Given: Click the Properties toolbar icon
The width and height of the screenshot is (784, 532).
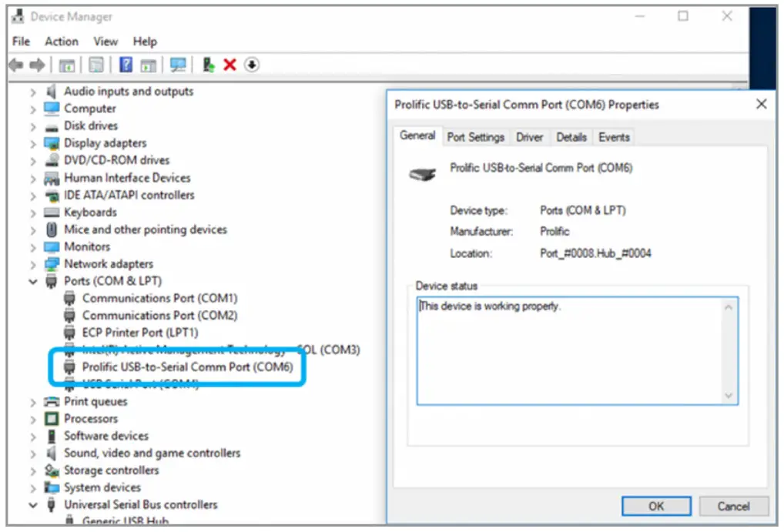Looking at the screenshot, I should pyautogui.click(x=96, y=65).
